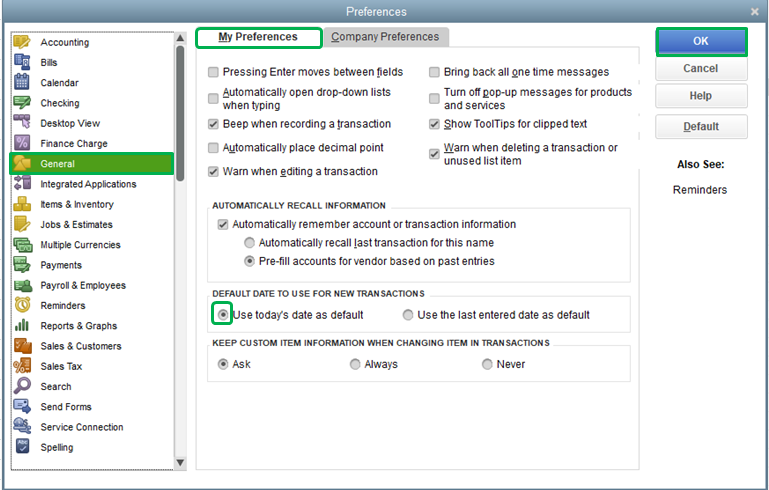Viewport: 769px width, 490px height.
Task: Select Use the last entered date as default
Action: (408, 315)
